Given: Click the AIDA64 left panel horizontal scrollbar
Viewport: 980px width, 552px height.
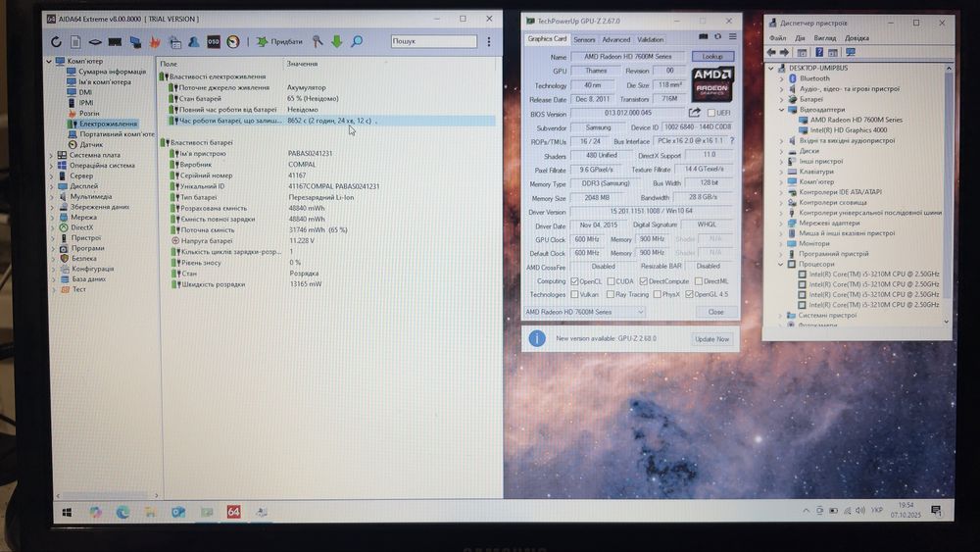Looking at the screenshot, I should tap(107, 496).
